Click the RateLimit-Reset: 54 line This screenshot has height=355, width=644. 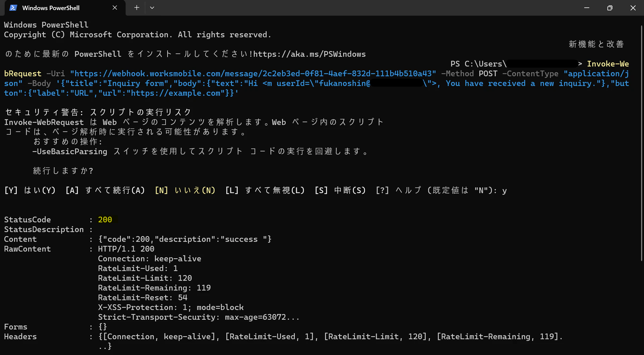[143, 298]
